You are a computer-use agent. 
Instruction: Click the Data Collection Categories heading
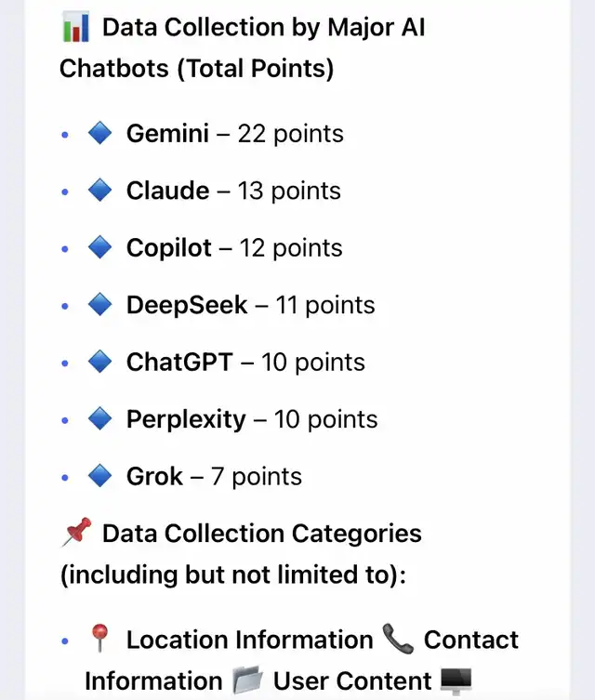(x=262, y=534)
